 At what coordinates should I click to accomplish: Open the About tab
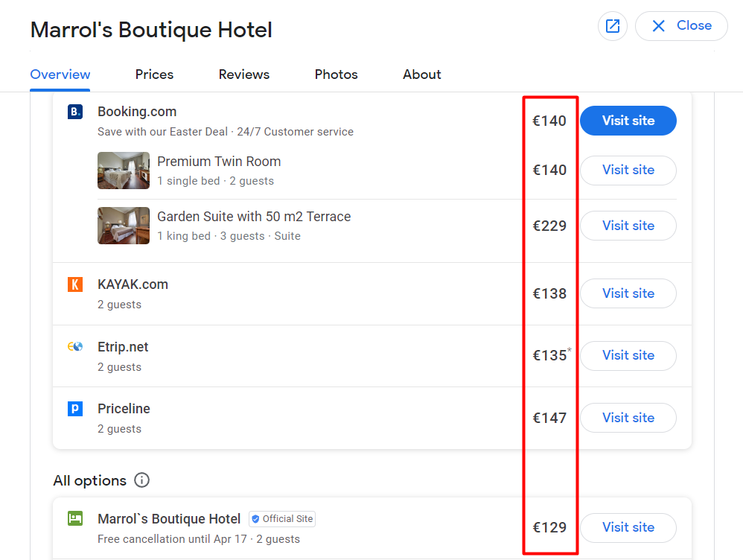421,74
